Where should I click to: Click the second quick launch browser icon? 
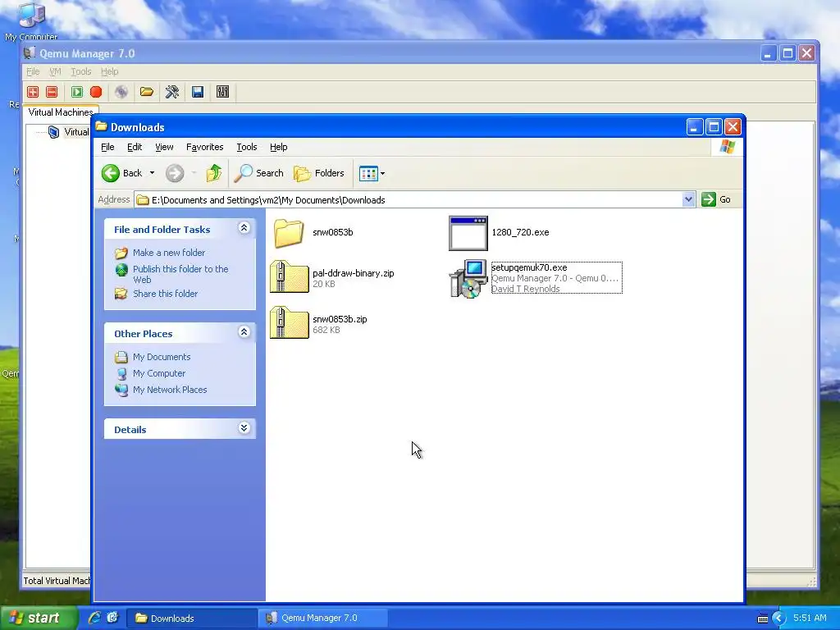pos(112,618)
